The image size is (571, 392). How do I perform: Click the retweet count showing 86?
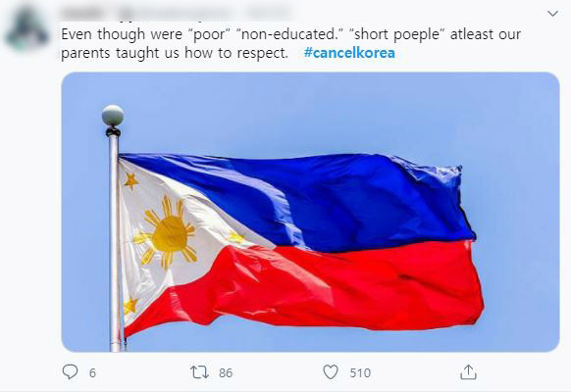pos(226,373)
